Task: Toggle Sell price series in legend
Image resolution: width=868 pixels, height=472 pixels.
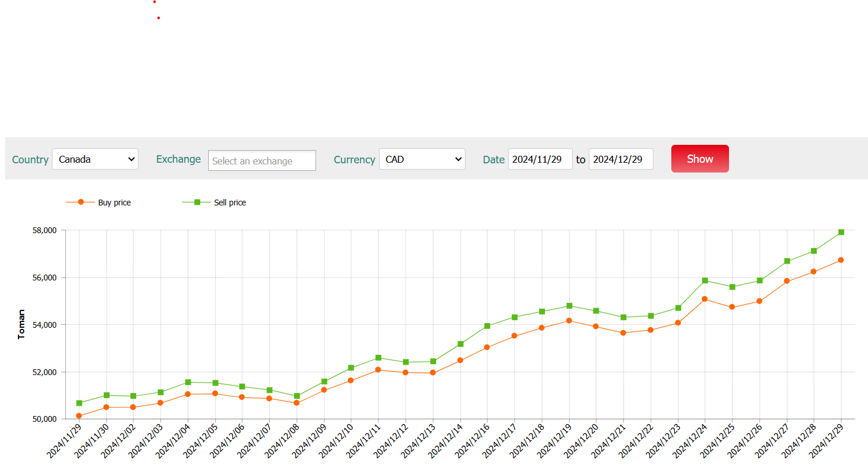Action: (x=214, y=203)
